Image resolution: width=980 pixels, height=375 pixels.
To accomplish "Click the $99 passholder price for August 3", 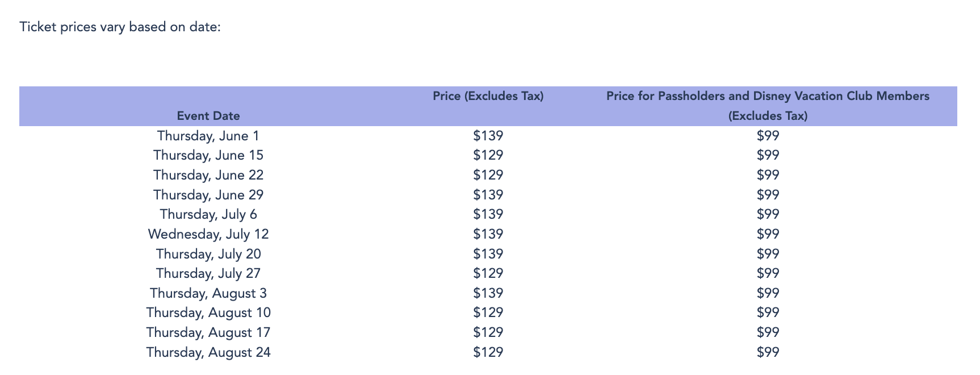I will (768, 293).
